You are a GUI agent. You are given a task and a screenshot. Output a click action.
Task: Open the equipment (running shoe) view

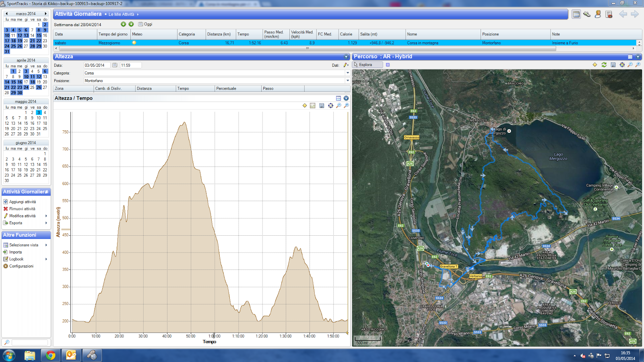pyautogui.click(x=587, y=14)
